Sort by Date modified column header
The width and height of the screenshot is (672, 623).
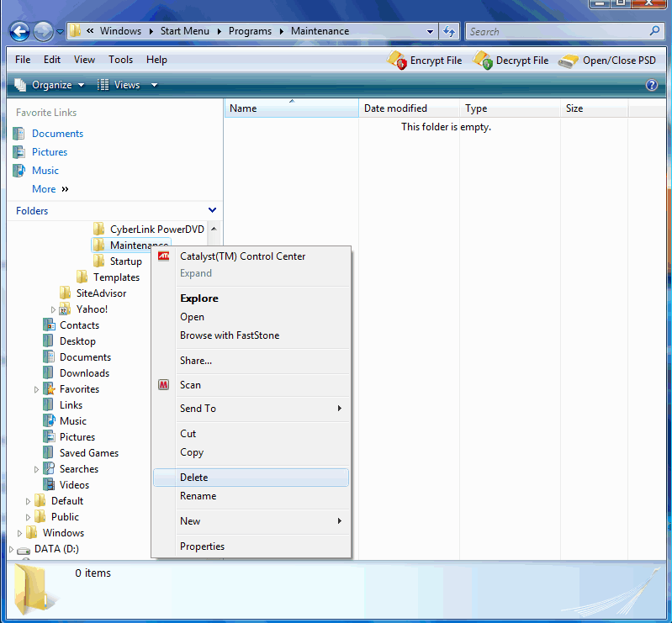point(409,108)
